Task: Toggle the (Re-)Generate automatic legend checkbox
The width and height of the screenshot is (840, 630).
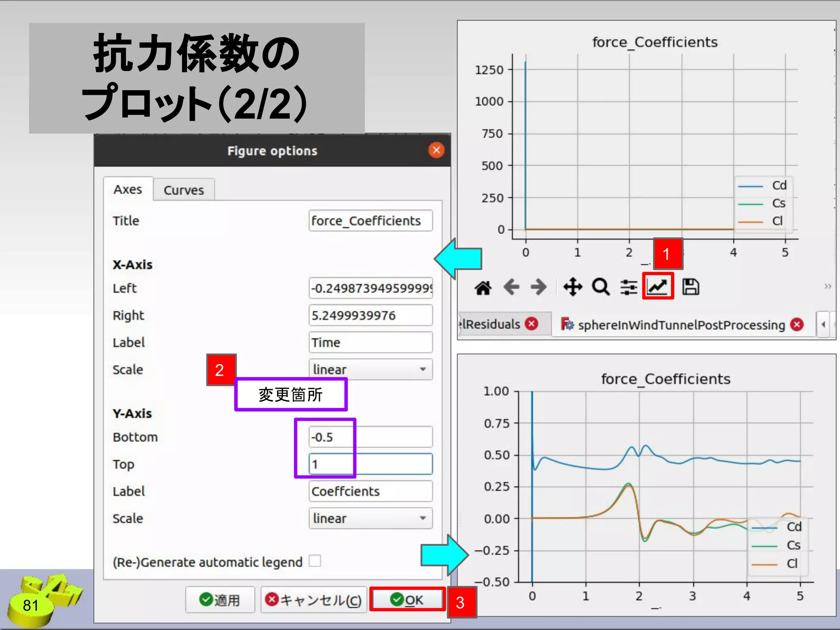Action: (x=315, y=561)
